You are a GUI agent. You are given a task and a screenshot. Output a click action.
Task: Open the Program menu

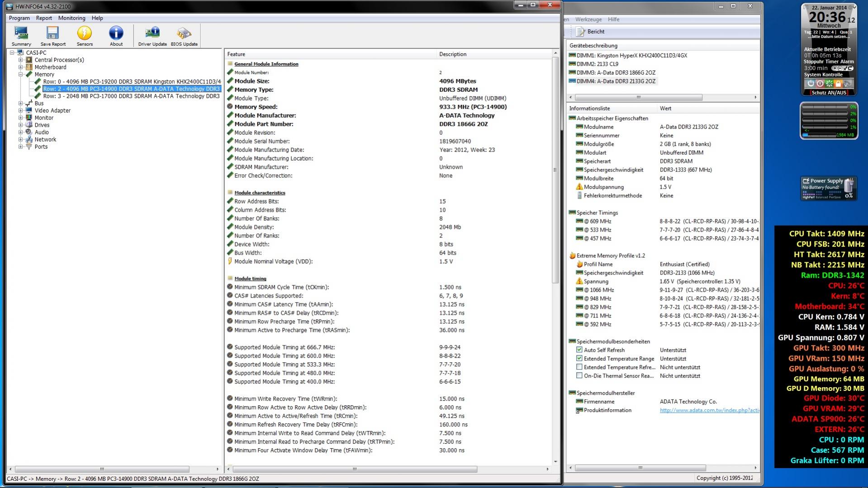[x=19, y=18]
